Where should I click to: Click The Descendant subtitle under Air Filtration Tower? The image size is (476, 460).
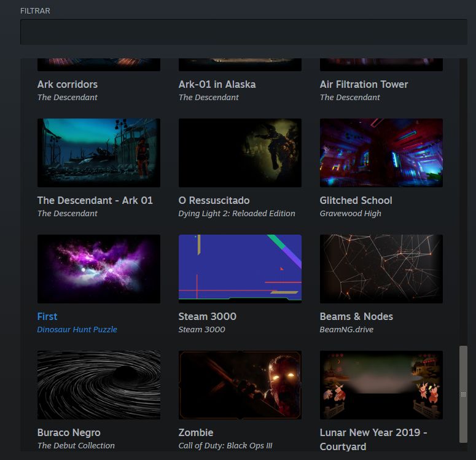[x=349, y=98]
